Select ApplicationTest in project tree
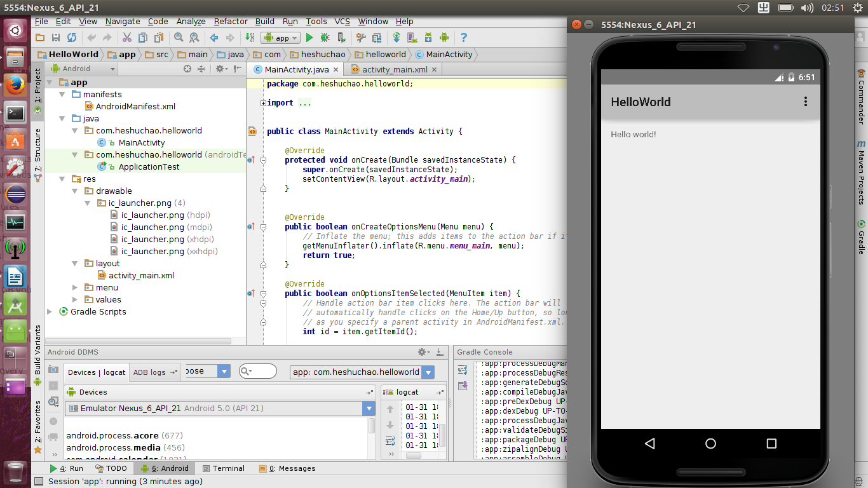868x488 pixels. pos(149,166)
